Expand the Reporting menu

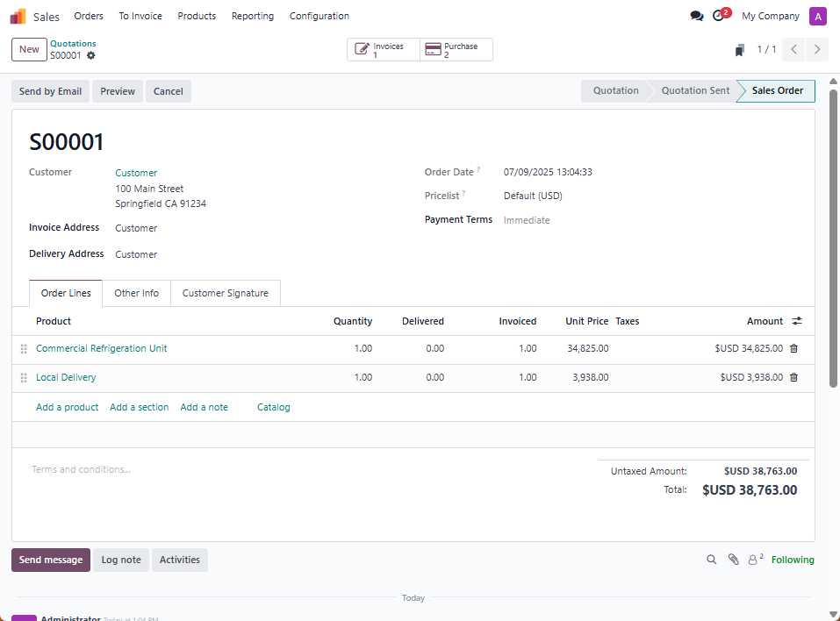pos(252,16)
